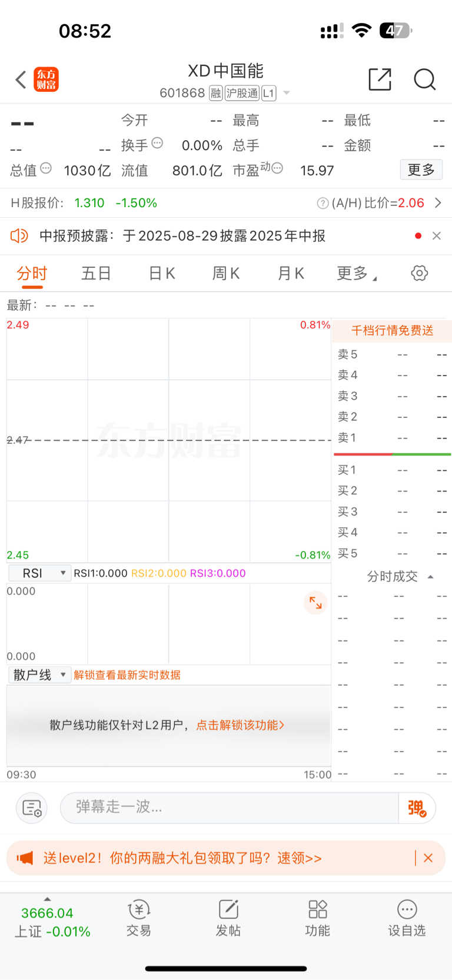
Task: Open the danmaku list settings icon
Action: [32, 808]
